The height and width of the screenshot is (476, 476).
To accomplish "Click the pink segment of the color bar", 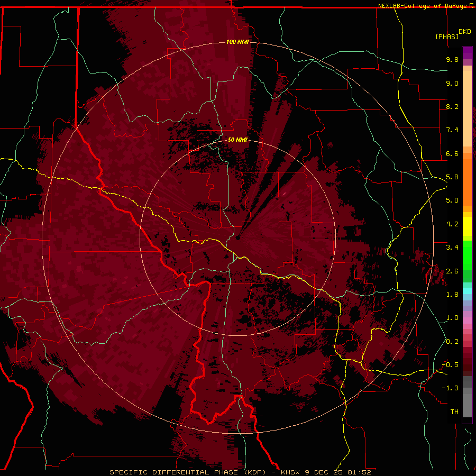I will pyautogui.click(x=467, y=321).
